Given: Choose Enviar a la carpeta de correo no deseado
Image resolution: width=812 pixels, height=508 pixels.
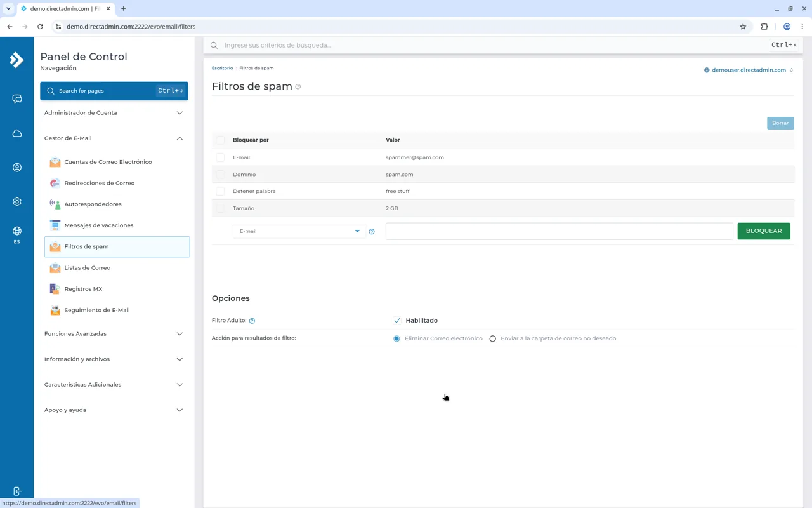Looking at the screenshot, I should 492,339.
